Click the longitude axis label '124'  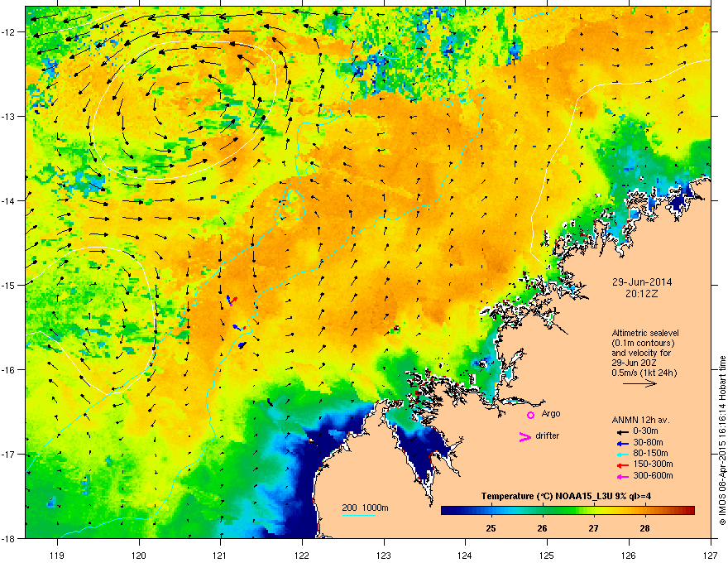coord(466,555)
